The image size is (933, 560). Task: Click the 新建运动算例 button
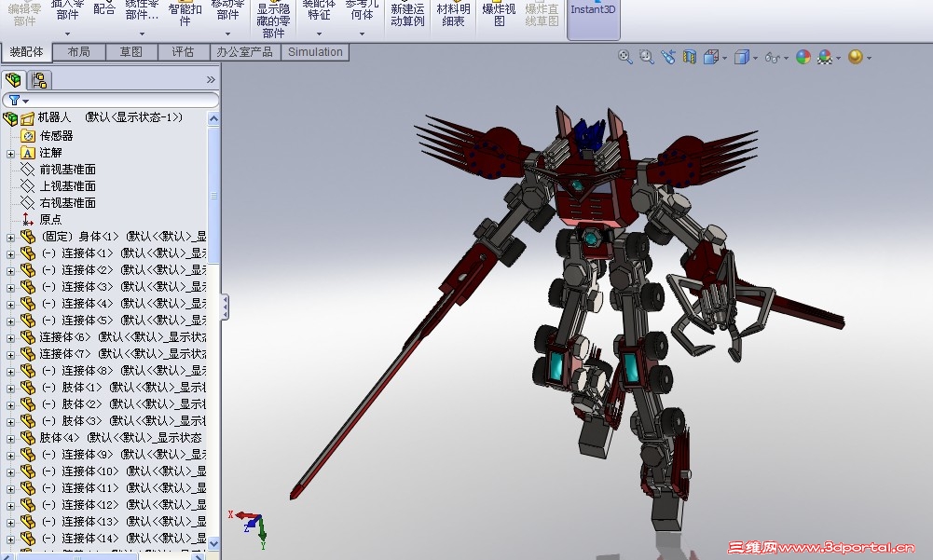pyautogui.click(x=407, y=14)
